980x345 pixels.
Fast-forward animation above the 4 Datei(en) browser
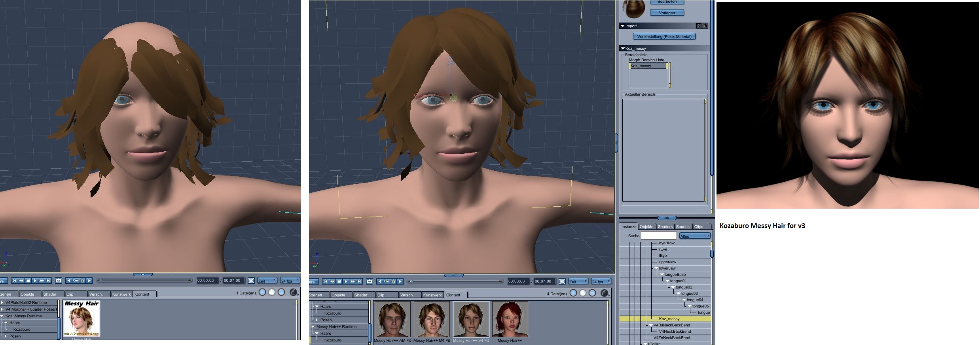coord(353,281)
